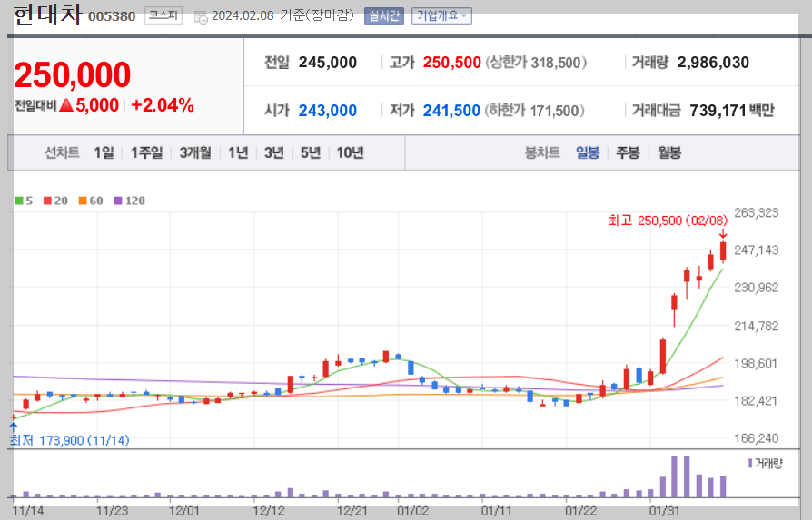This screenshot has height=520, width=812.
Task: Click the 12/01 date axis label
Action: pos(183,511)
